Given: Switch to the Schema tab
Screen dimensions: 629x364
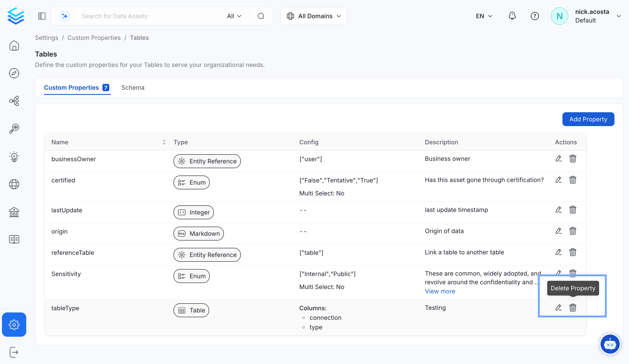Looking at the screenshot, I should click(x=133, y=88).
